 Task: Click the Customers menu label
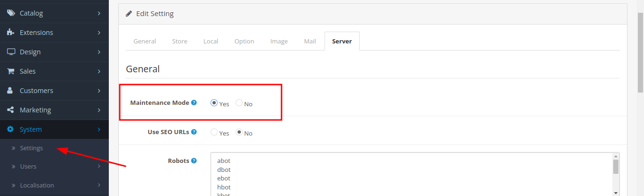tap(36, 91)
